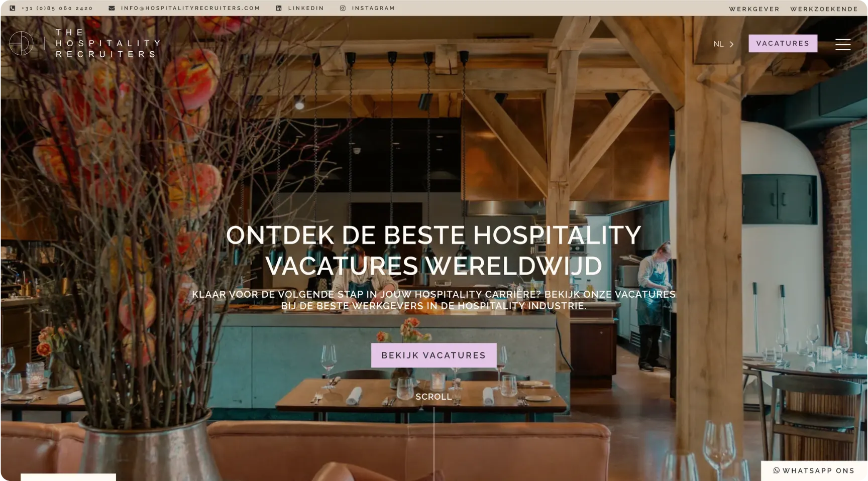Open the hamburger menu icon
This screenshot has width=868, height=481.
coord(842,44)
